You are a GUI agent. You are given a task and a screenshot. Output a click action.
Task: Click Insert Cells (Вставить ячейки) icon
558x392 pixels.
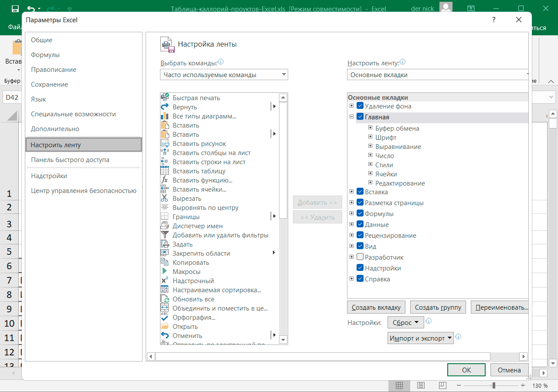click(165, 189)
